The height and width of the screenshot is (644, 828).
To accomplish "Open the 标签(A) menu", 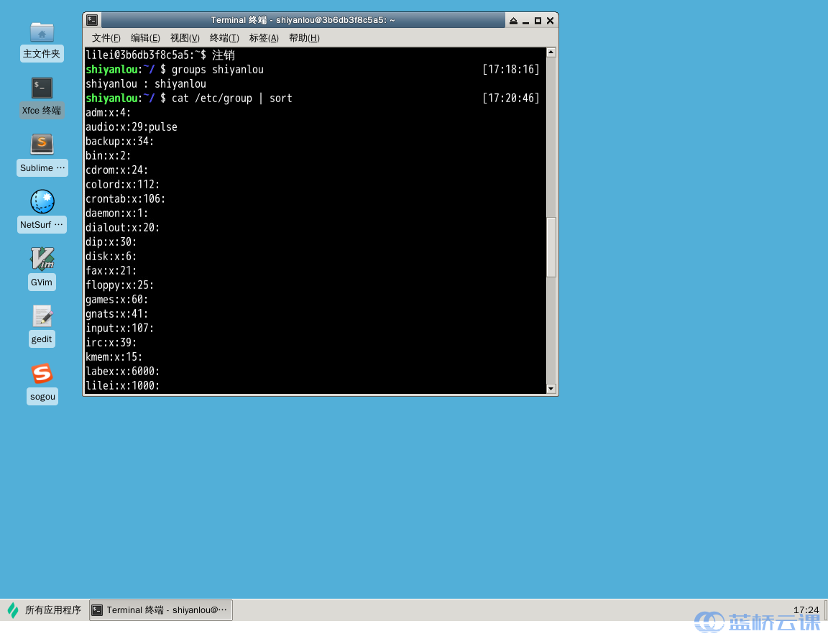I will click(264, 38).
